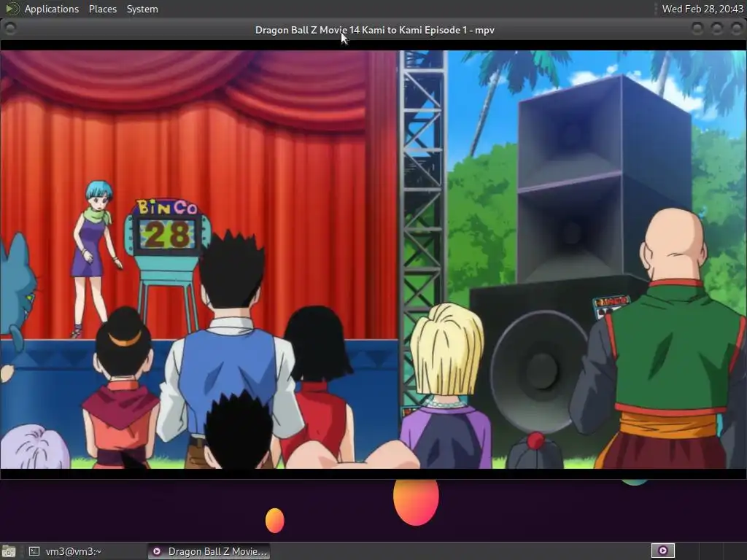
Task: Open the Places menu
Action: tap(102, 9)
